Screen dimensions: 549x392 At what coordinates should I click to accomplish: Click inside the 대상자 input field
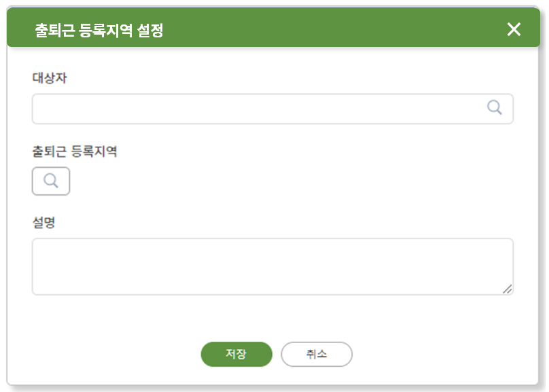pyautogui.click(x=272, y=109)
